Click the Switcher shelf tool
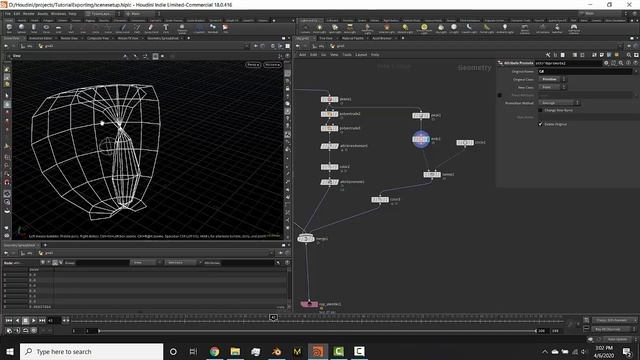This screenshot has height=360, width=640. click(x=557, y=29)
